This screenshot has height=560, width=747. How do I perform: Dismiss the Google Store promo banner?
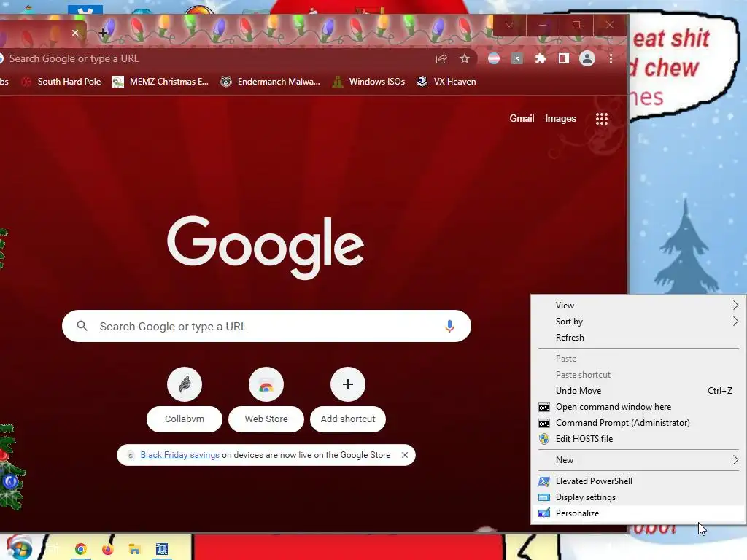[x=404, y=455]
